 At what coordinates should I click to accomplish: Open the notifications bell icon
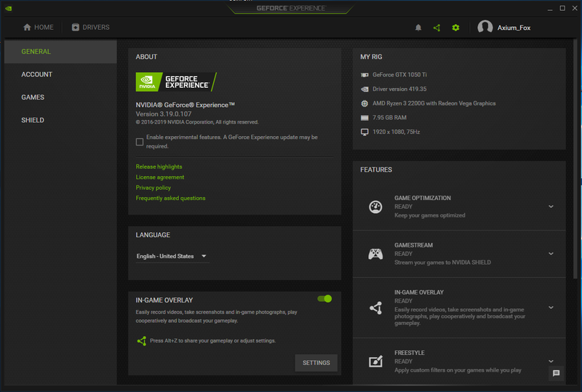pos(418,28)
